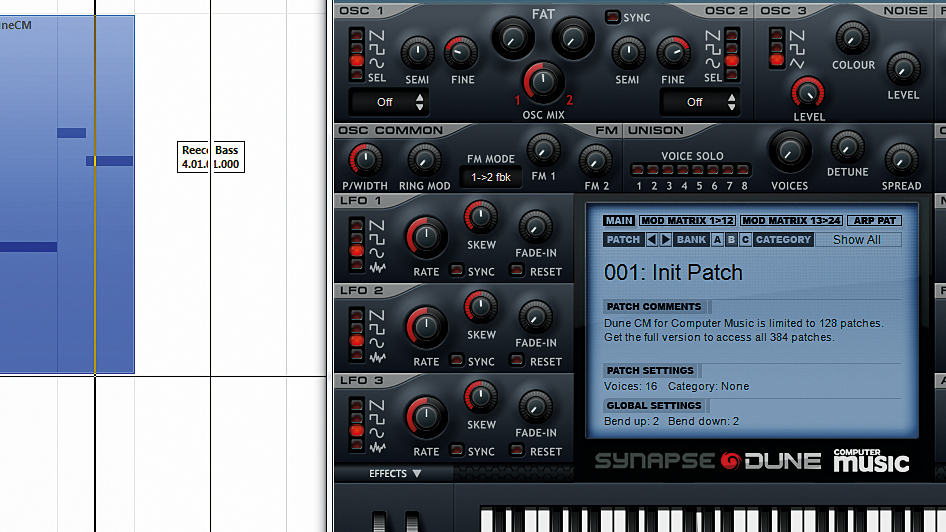The width and height of the screenshot is (946, 532).
Task: Click the P/WIDTH knob
Action: click(x=365, y=160)
